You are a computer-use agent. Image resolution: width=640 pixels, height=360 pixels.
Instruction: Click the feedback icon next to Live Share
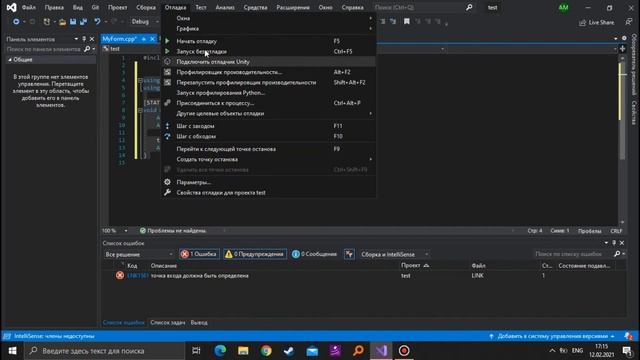point(629,22)
